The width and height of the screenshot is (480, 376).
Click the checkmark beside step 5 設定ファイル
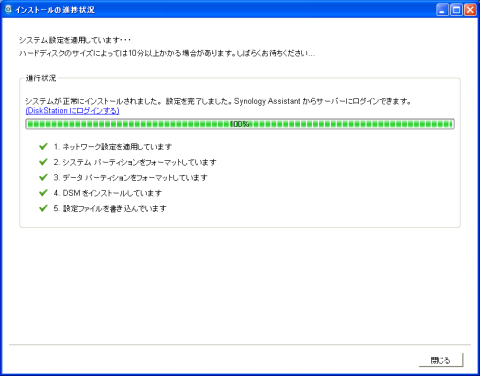[x=43, y=208]
